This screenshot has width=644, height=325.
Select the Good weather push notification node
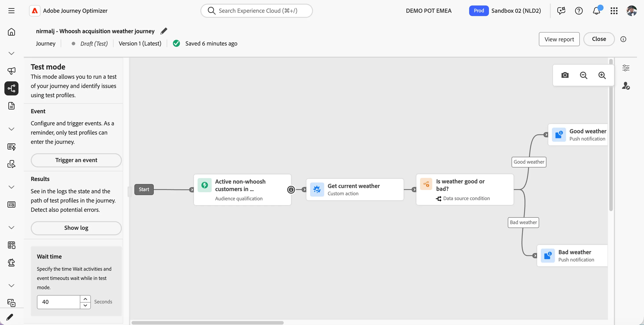point(578,135)
